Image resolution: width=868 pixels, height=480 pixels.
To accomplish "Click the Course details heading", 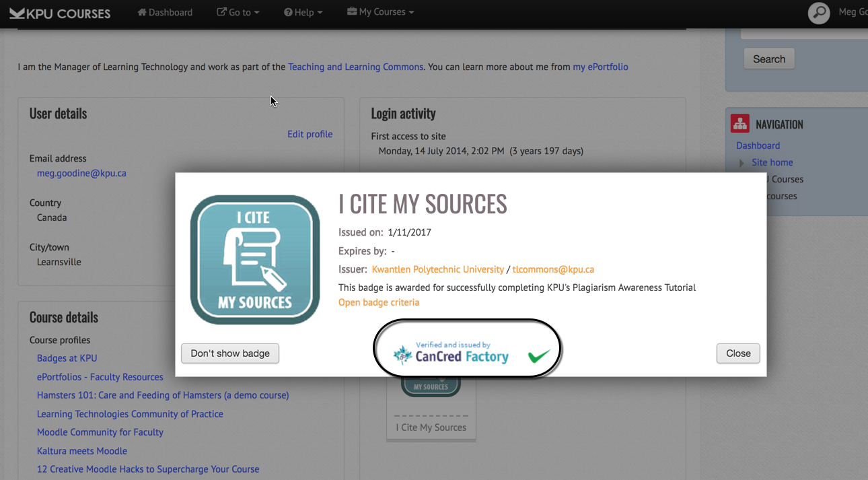I will coord(64,317).
